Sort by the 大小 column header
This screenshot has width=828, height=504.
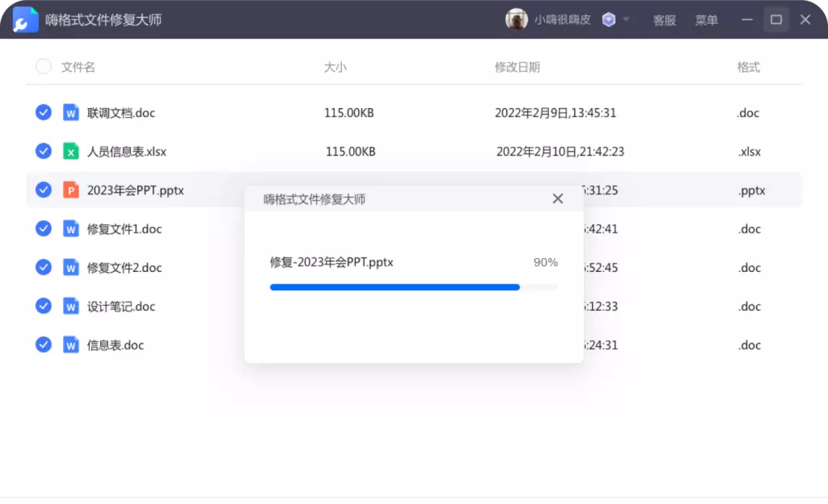click(335, 67)
